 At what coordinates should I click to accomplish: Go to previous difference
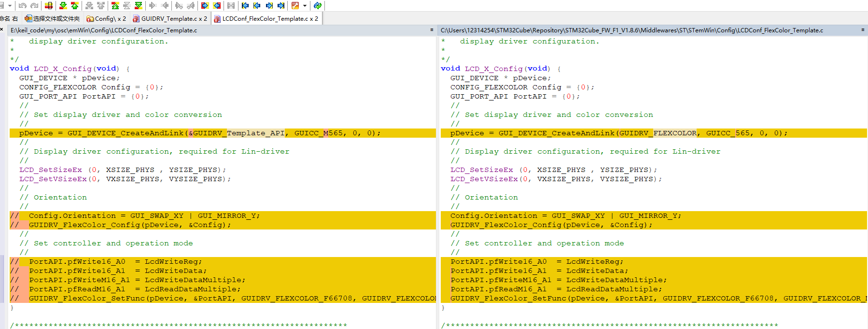pos(75,5)
